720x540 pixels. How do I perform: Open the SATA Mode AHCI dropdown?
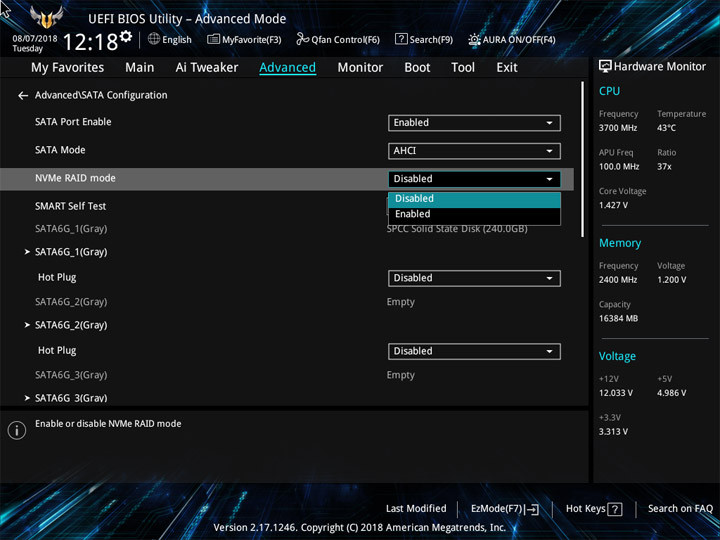474,151
